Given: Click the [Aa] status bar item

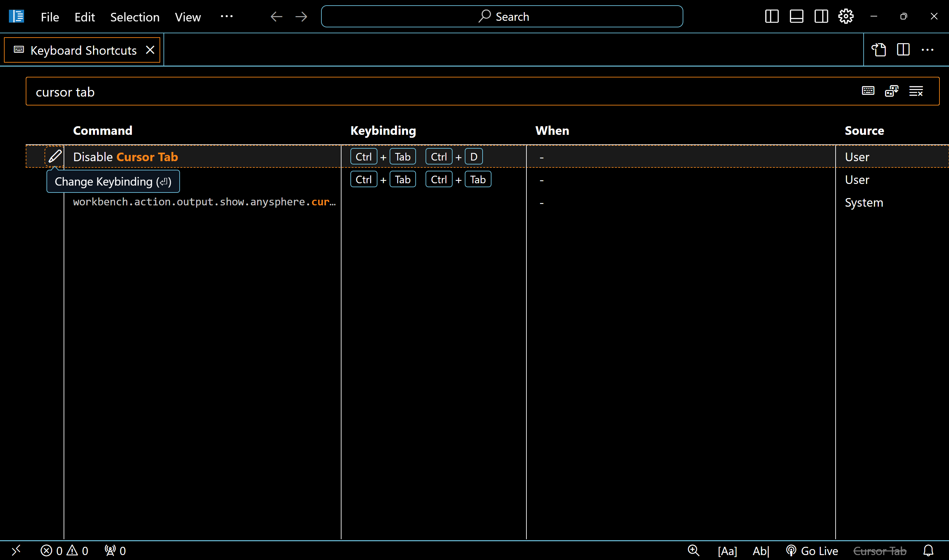Looking at the screenshot, I should (727, 551).
